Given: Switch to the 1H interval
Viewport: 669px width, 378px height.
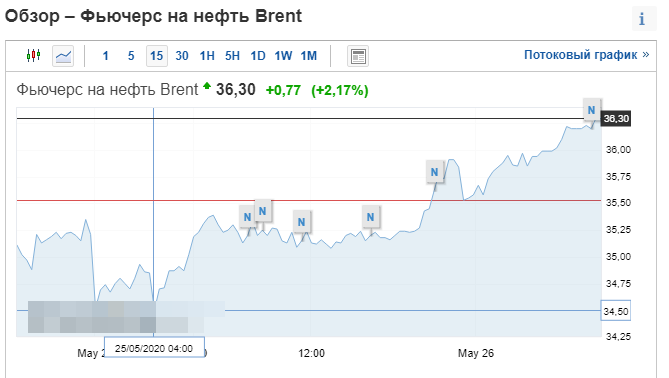Looking at the screenshot, I should 207,56.
